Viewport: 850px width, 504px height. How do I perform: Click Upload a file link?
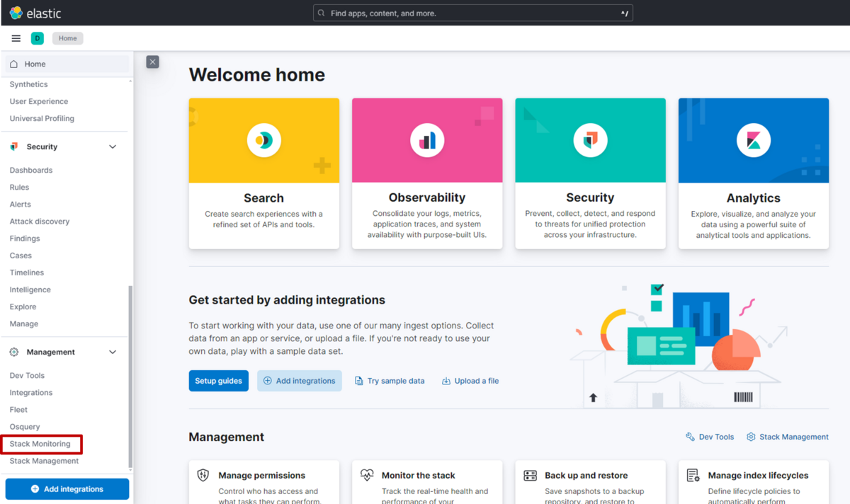coord(477,381)
